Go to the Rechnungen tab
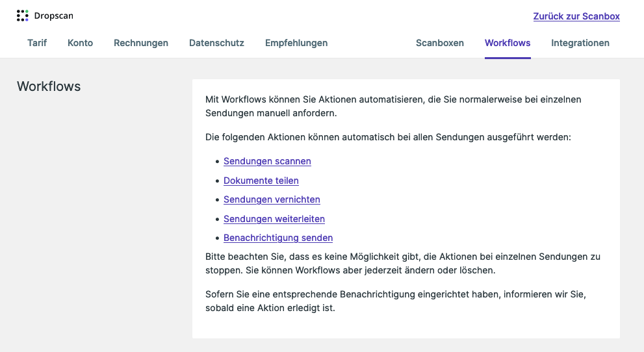The height and width of the screenshot is (352, 644). point(141,43)
